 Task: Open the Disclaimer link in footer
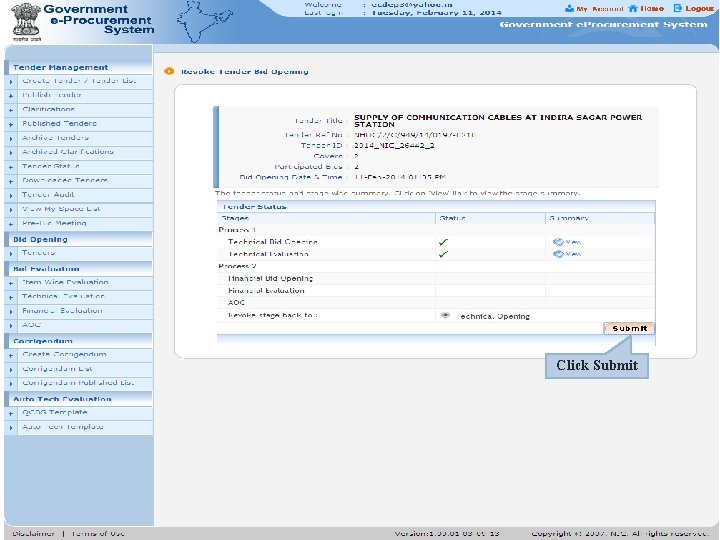34,534
